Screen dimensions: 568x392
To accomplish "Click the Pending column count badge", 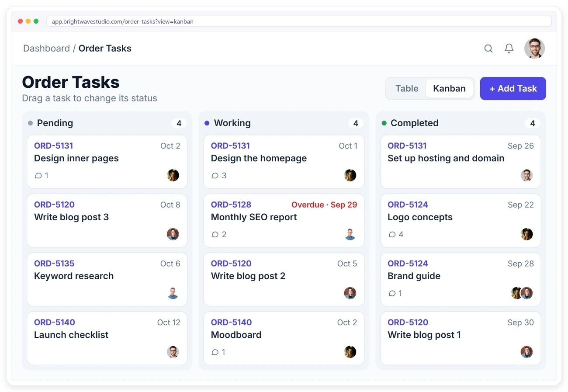I will tap(179, 123).
